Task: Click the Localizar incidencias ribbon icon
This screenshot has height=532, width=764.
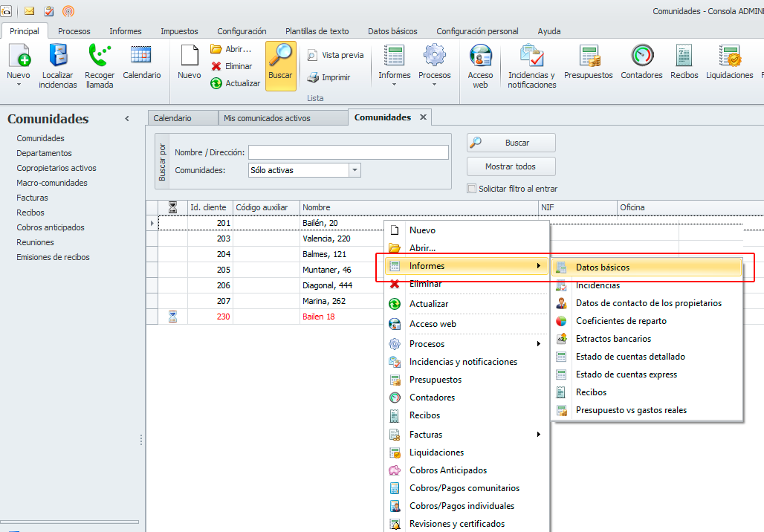Action: tap(58, 65)
